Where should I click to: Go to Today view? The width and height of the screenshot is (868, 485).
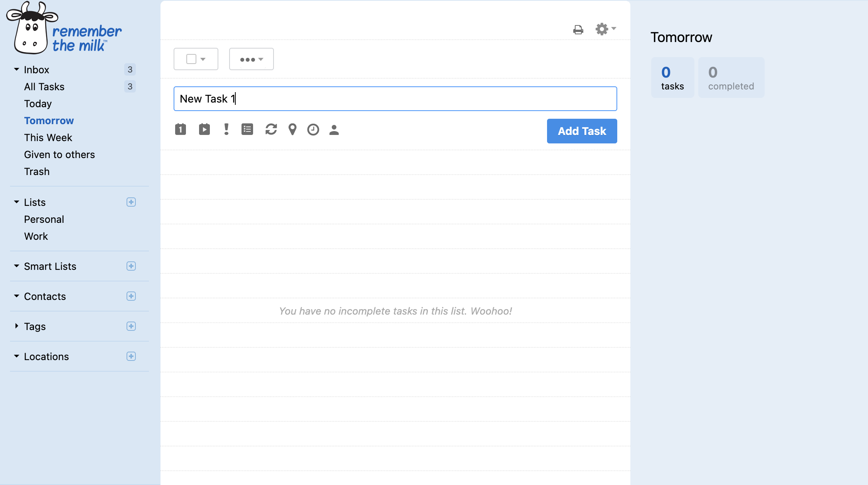point(38,104)
